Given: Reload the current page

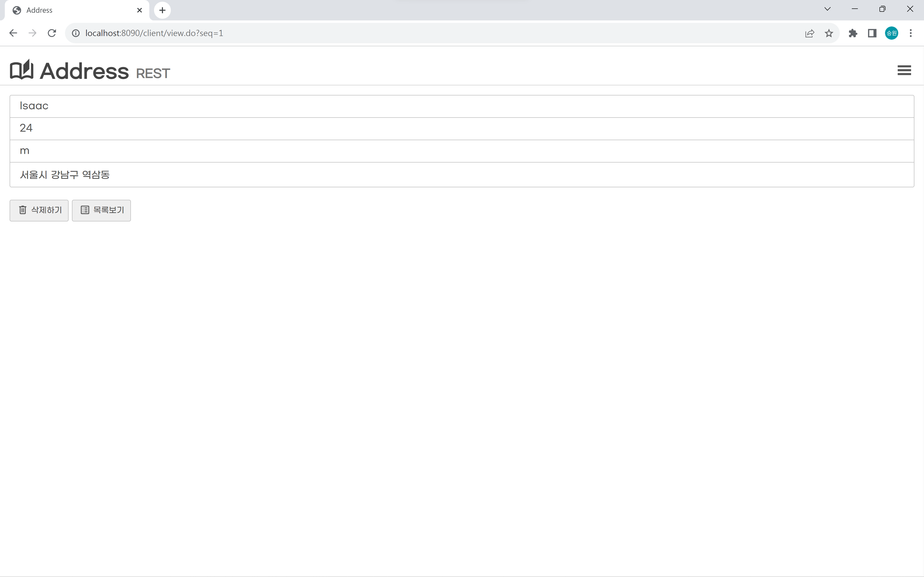Looking at the screenshot, I should [52, 33].
